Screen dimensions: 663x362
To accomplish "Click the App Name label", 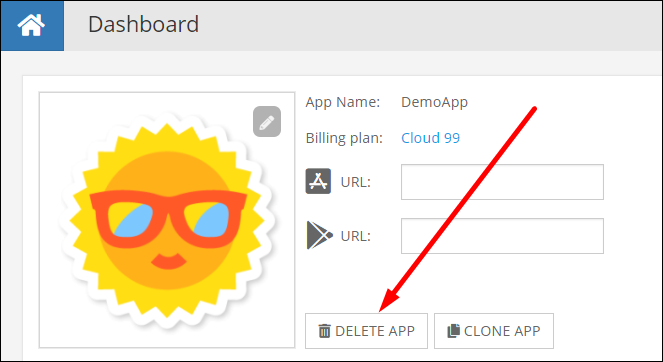I will point(343,102).
